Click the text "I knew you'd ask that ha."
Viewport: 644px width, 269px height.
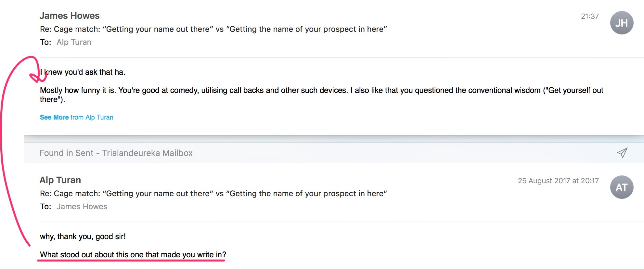[83, 72]
